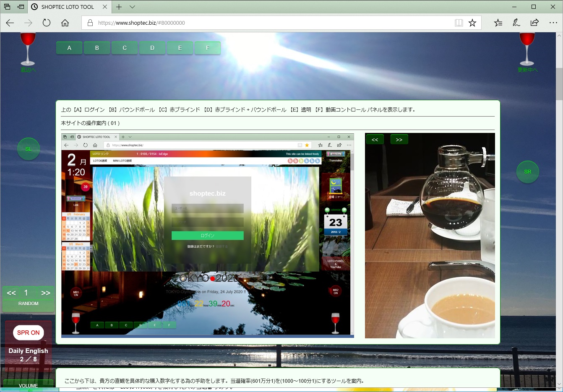Viewport: 563px width, 392px height.
Task: Click the browser Back arrow
Action: (x=10, y=23)
